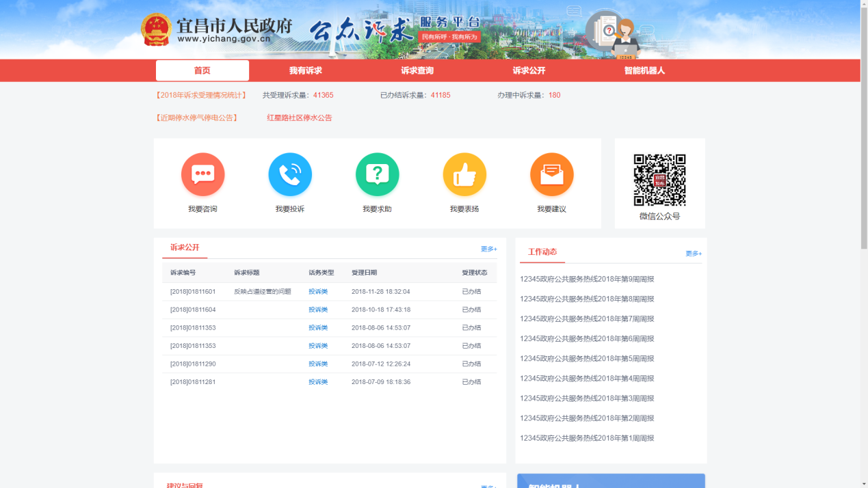Open the 我有诉求 nav tab
The height and width of the screenshot is (488, 868).
(305, 70)
